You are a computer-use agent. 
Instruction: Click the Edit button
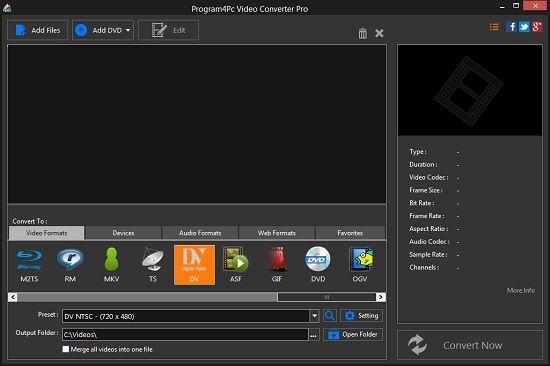pos(168,30)
